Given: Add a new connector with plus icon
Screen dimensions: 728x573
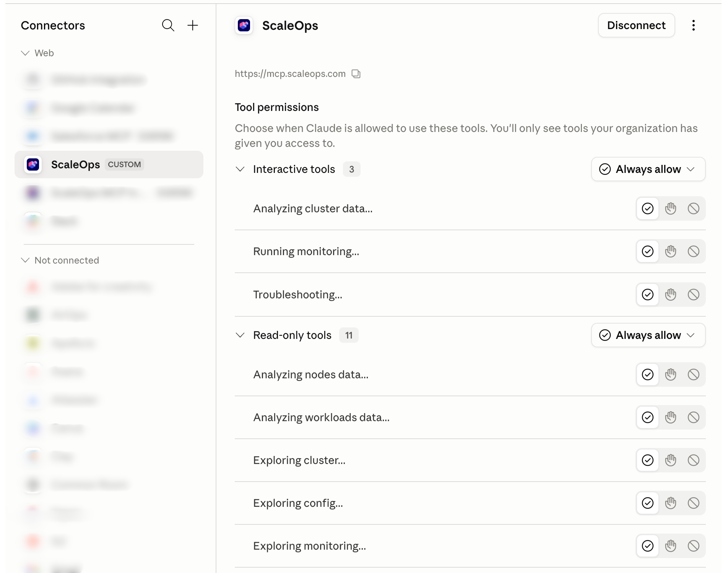Looking at the screenshot, I should click(193, 25).
